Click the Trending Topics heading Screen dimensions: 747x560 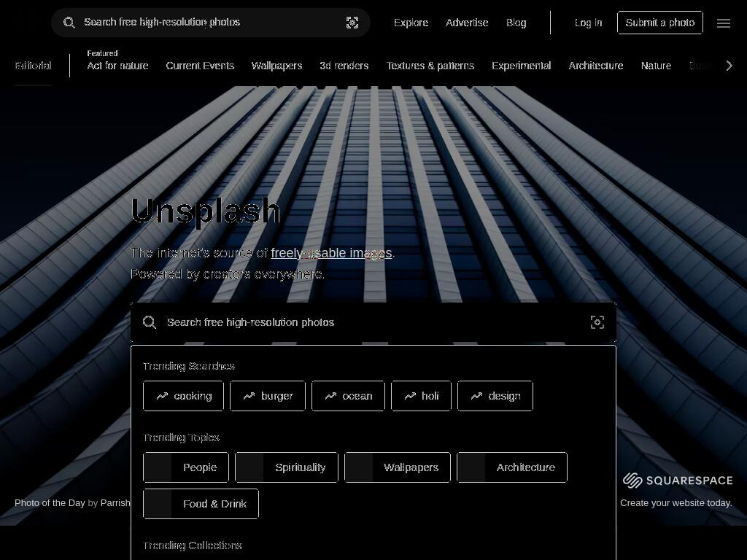click(x=182, y=437)
